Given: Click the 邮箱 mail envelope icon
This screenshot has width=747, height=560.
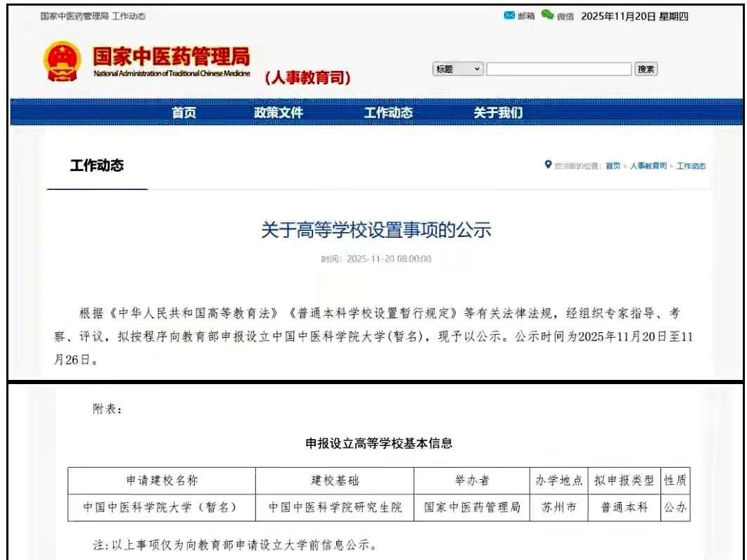Looking at the screenshot, I should (509, 14).
